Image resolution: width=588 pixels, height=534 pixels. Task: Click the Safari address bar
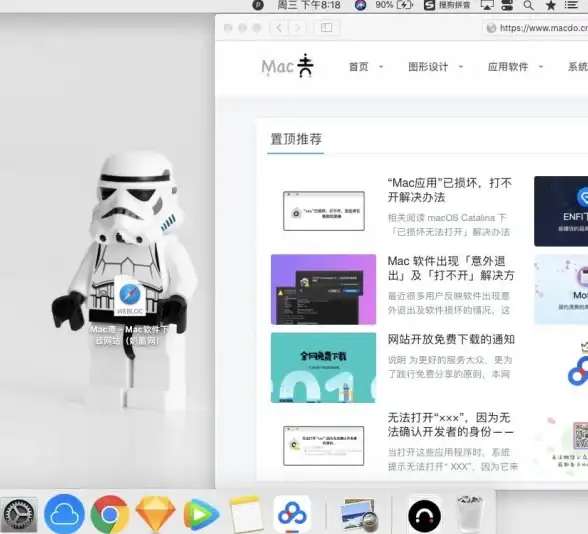point(536,28)
